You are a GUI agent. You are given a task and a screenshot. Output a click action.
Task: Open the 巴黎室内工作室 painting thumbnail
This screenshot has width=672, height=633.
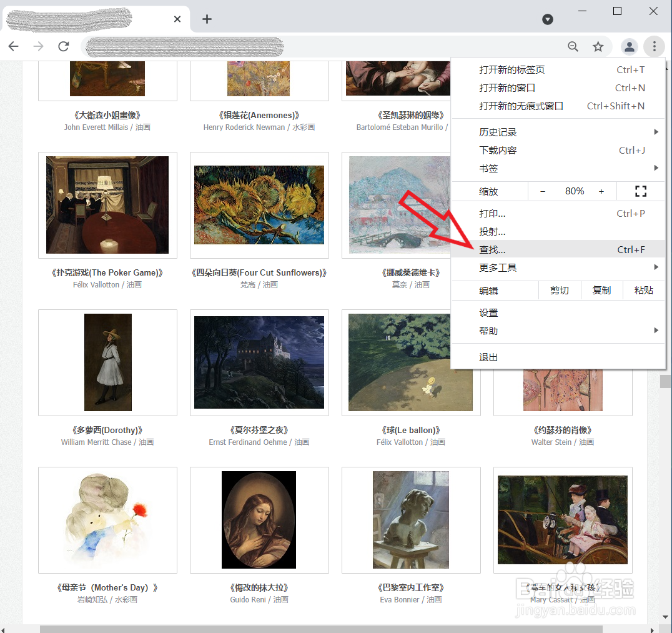pyautogui.click(x=411, y=520)
